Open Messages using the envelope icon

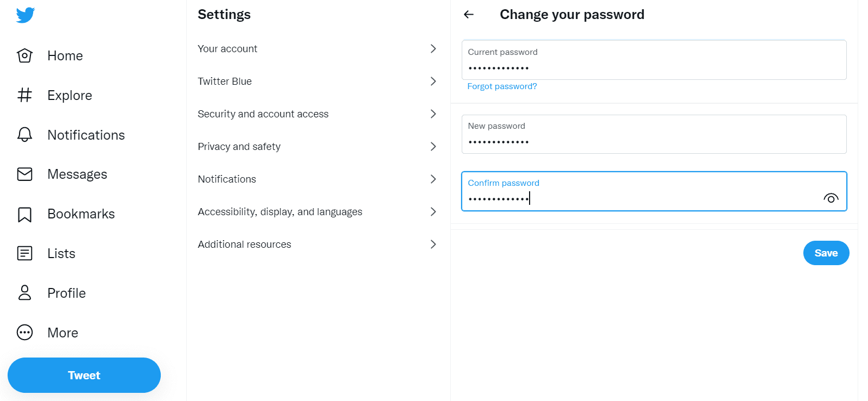(24, 174)
